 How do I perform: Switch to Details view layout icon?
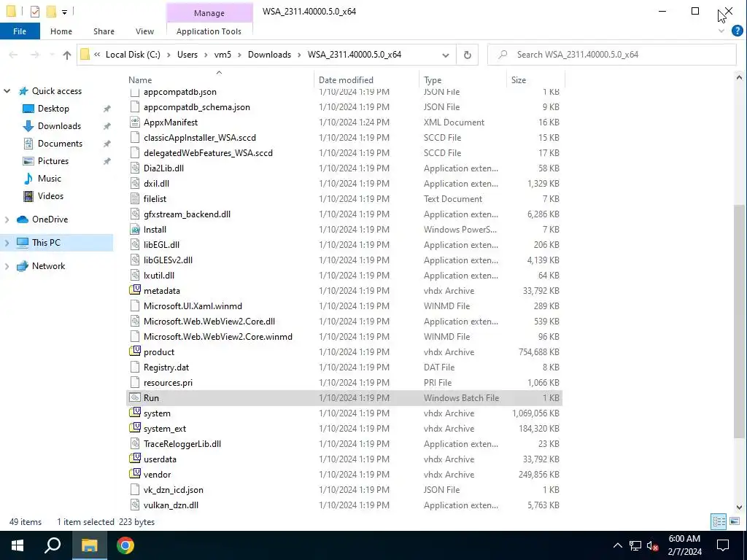point(719,521)
